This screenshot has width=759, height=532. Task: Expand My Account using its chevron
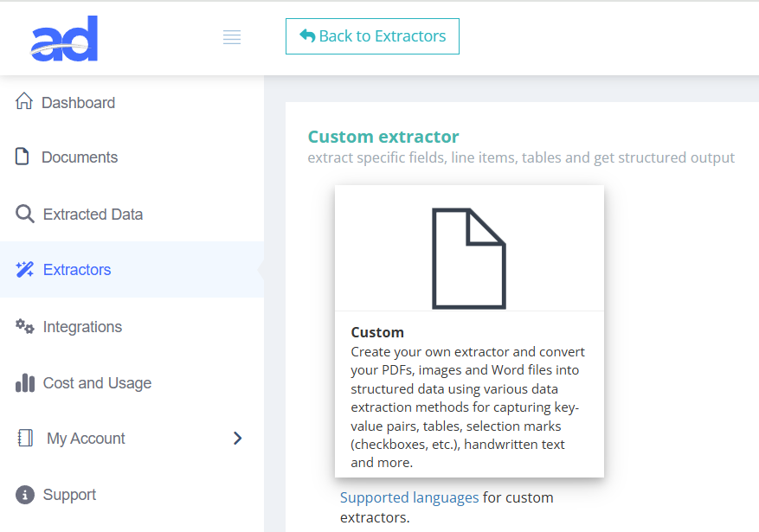pos(237,439)
